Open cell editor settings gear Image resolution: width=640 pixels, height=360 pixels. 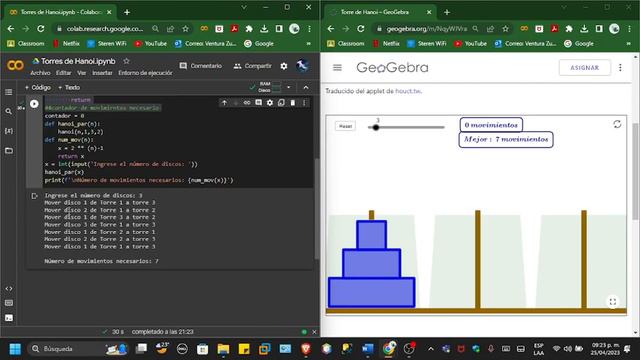point(270,103)
